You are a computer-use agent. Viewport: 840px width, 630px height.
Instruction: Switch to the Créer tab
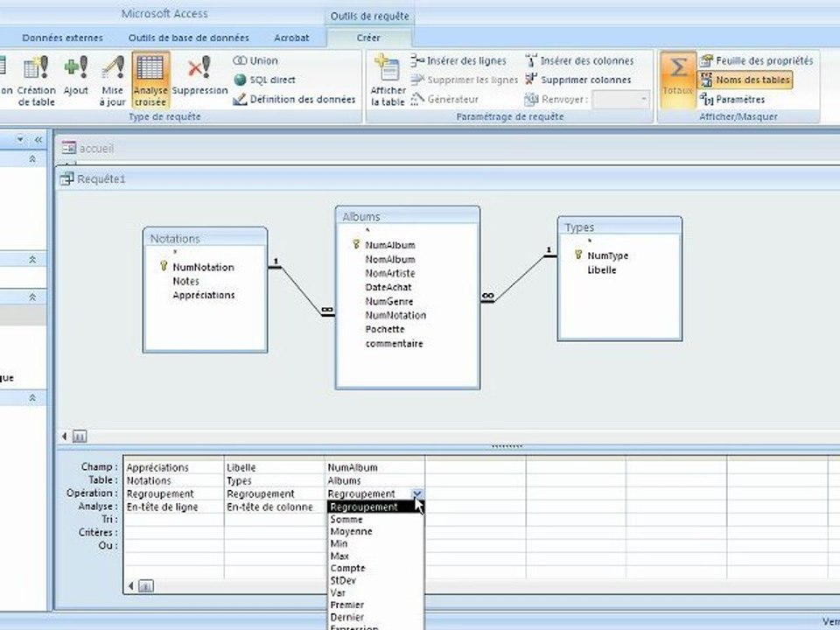tap(368, 38)
